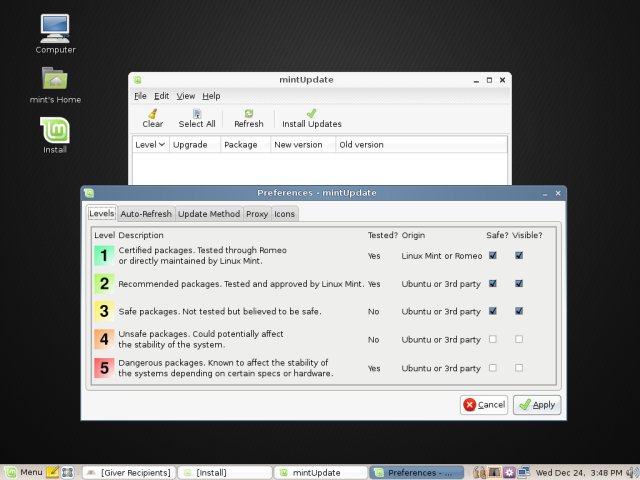Click the panel clock showing Wed Dec 24
Viewport: 640px width, 480px height.
tap(579, 473)
